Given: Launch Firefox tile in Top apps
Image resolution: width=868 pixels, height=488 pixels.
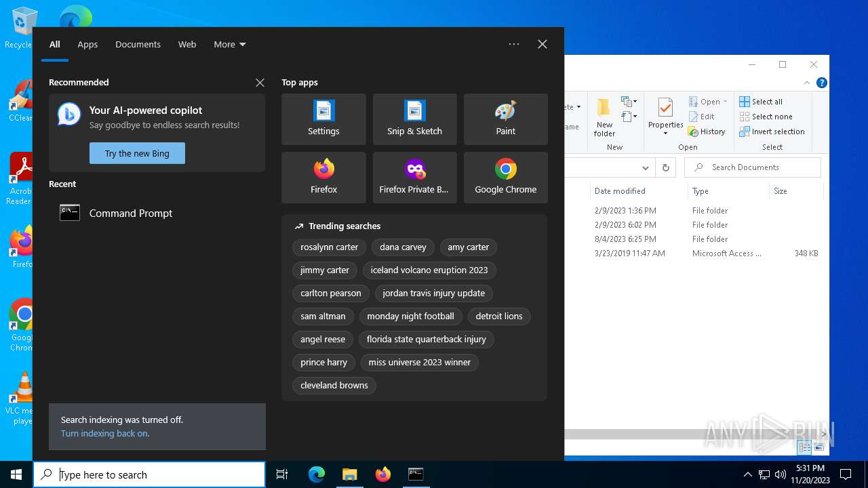Looking at the screenshot, I should point(323,178).
